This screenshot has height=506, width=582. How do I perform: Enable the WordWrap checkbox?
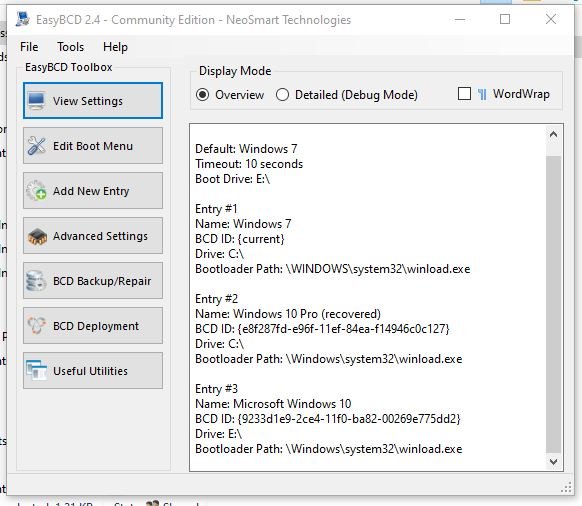click(x=464, y=94)
